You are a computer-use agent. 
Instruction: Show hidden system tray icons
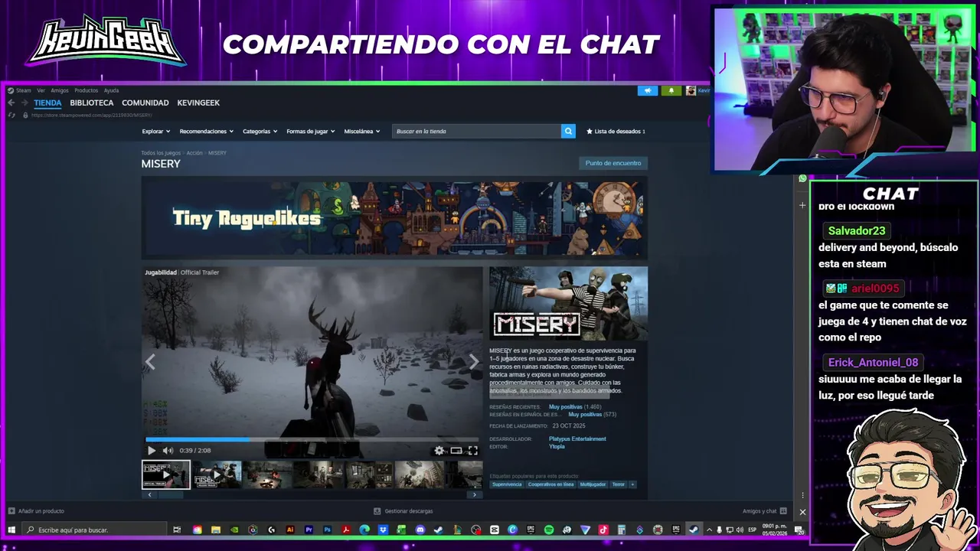click(x=709, y=530)
